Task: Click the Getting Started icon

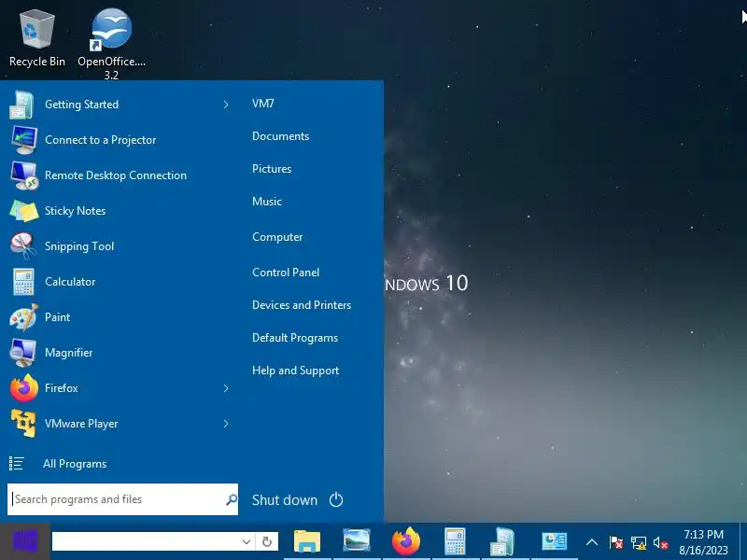Action: 21,105
